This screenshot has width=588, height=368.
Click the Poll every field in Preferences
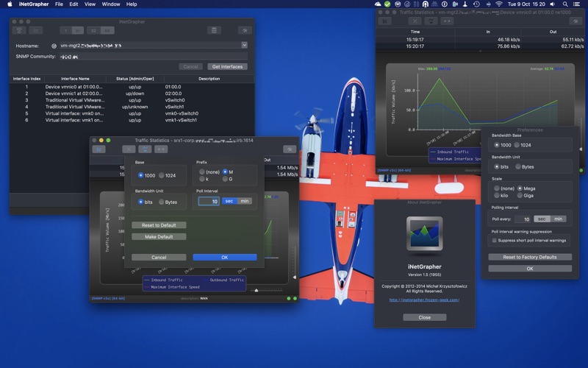tap(523, 219)
